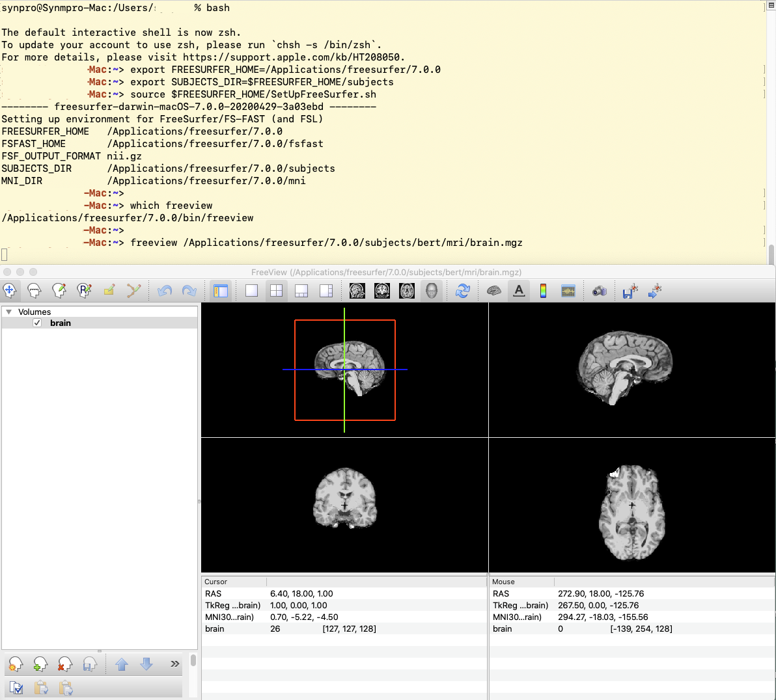Screen dimensions: 776x700
Task: Click the 3D head view icon
Action: (432, 291)
